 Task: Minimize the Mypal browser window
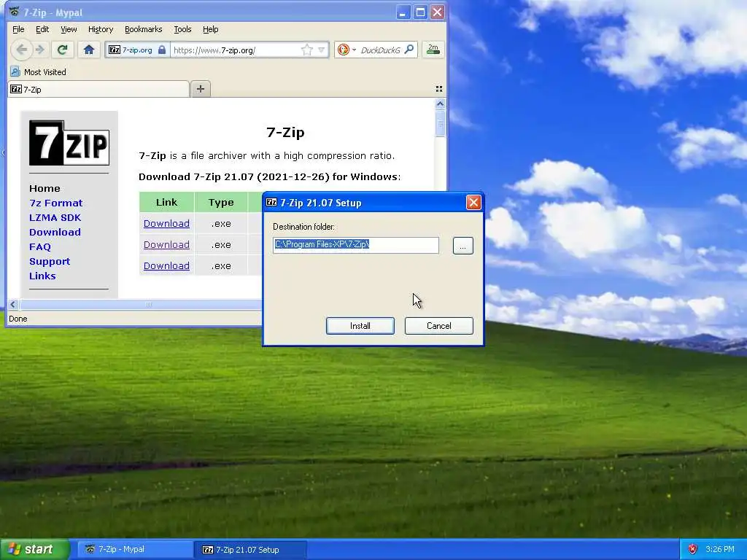pyautogui.click(x=403, y=12)
